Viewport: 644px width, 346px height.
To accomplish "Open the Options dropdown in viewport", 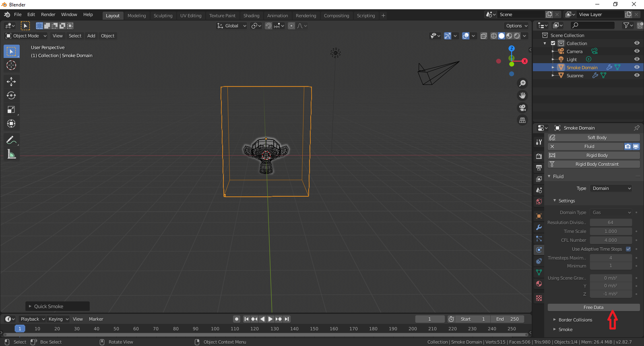I will [517, 26].
